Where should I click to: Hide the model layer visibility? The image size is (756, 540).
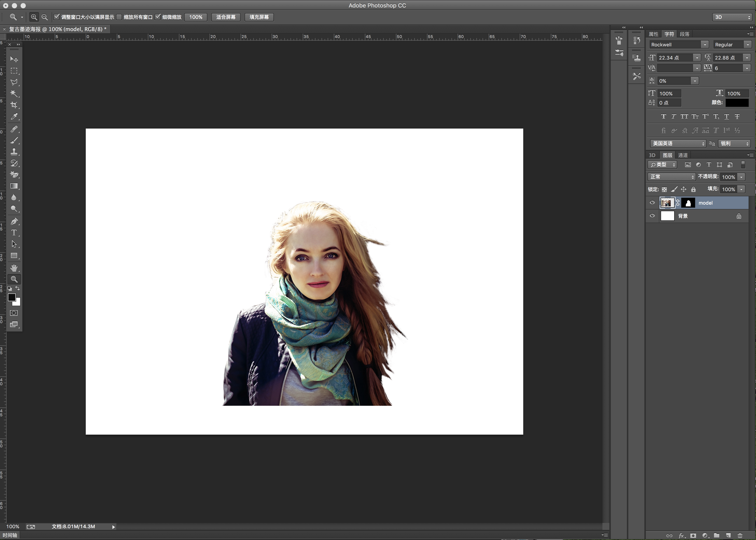click(652, 203)
